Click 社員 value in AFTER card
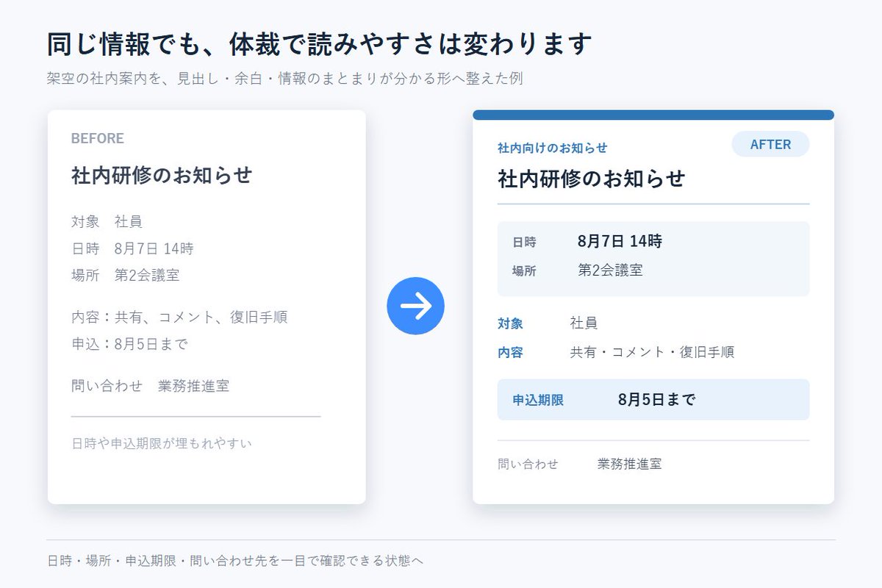The image size is (882, 588). pyautogui.click(x=584, y=323)
